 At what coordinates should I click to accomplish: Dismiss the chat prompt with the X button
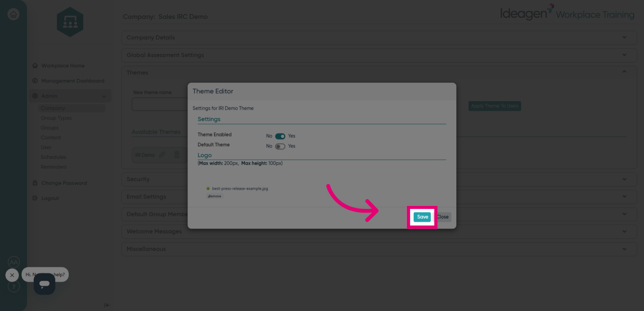point(12,275)
